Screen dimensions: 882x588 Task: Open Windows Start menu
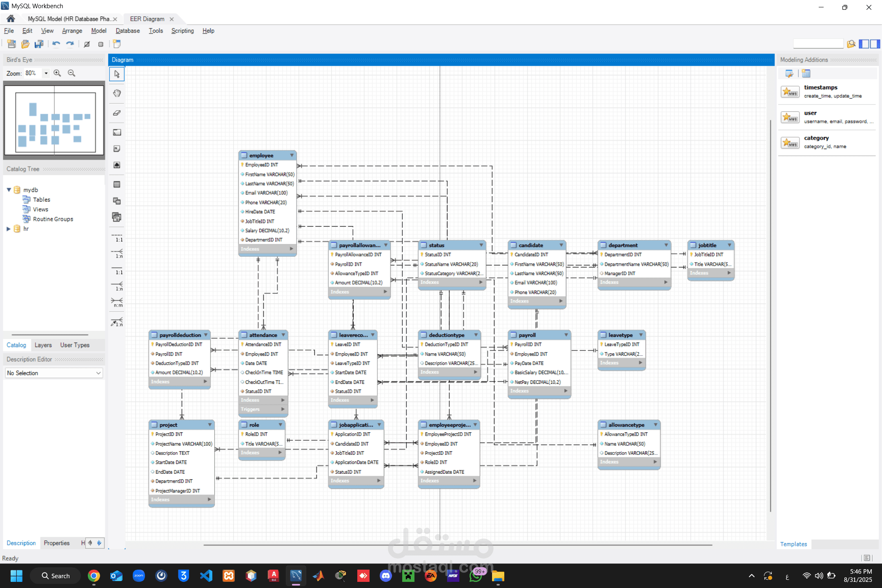point(16,576)
